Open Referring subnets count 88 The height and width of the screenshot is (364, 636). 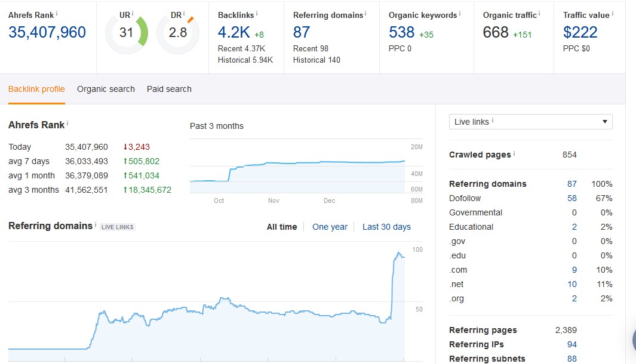[x=572, y=359]
